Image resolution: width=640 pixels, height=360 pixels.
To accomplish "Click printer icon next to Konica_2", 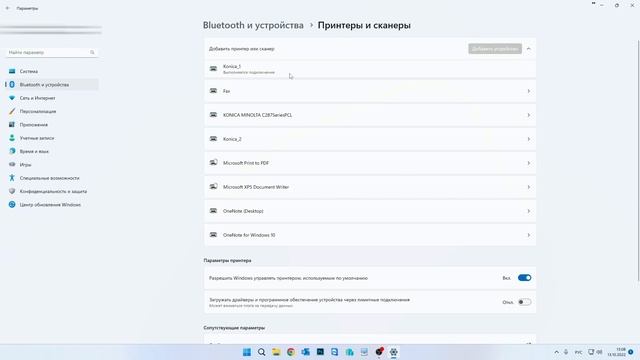I will pos(213,139).
